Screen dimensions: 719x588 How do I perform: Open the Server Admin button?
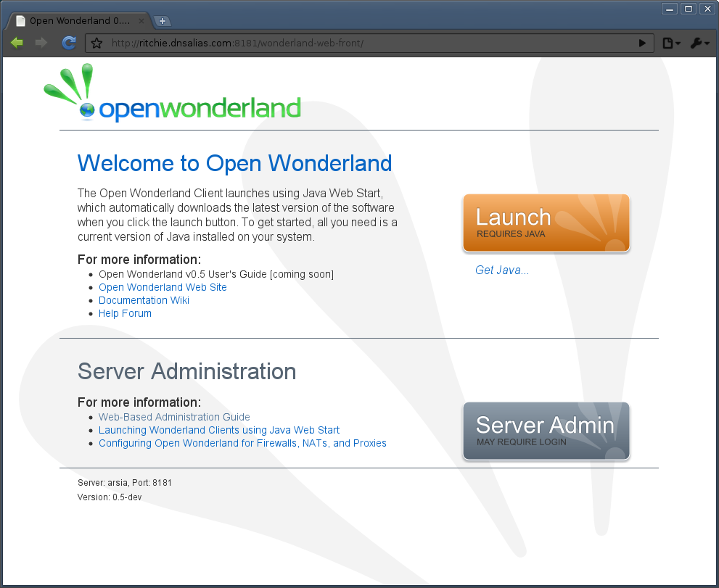[x=546, y=431]
